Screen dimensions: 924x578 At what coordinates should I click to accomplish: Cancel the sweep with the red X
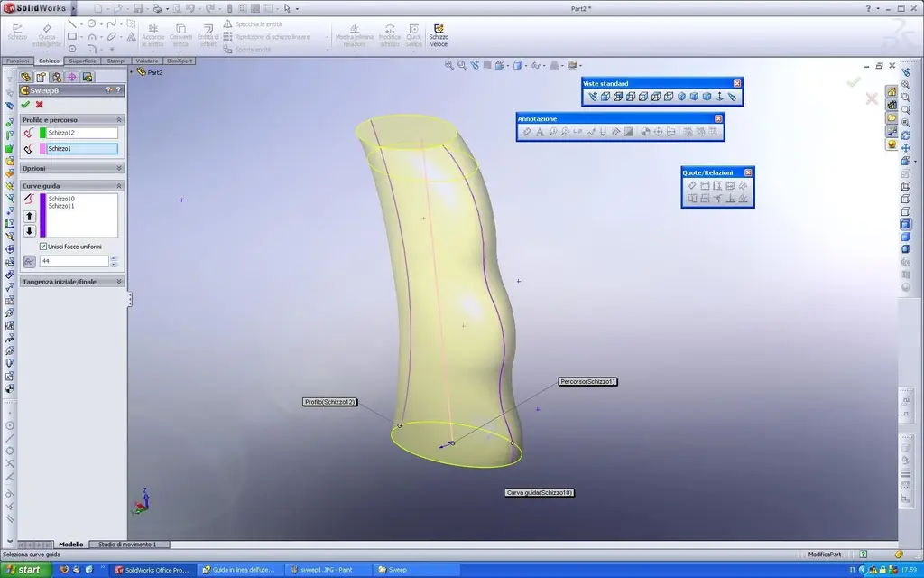tap(39, 104)
